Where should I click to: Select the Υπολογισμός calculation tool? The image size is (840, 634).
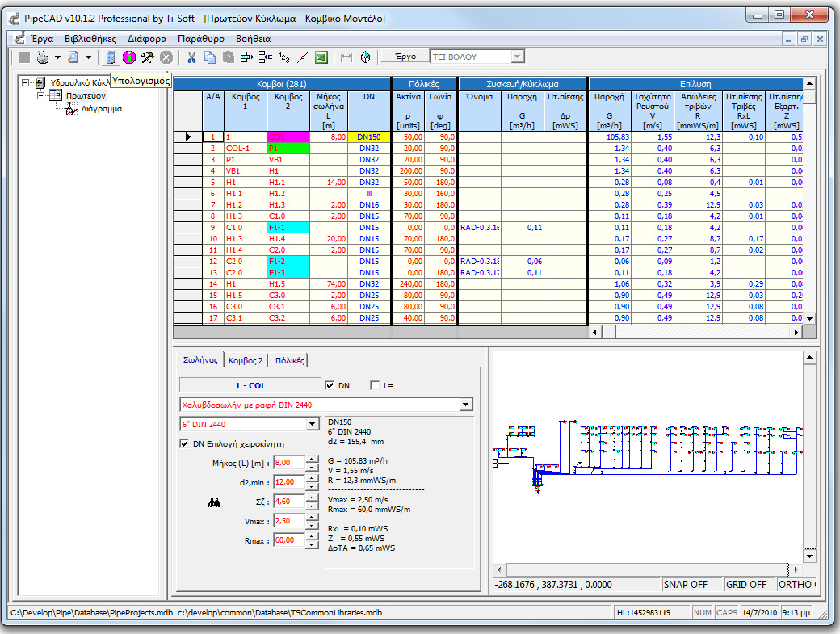point(111,57)
